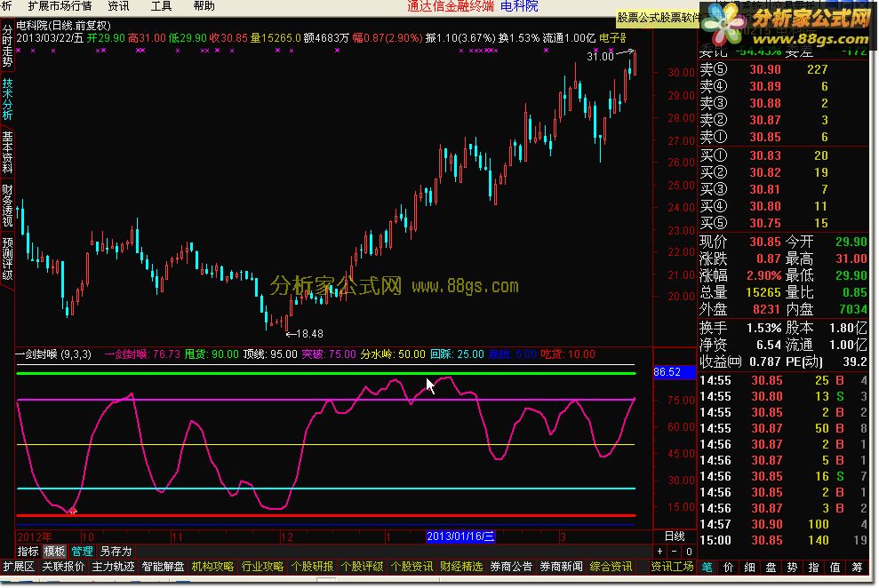The height and width of the screenshot is (588, 879).
Task: Select the 笔 tab in quote panel
Action: coord(707,568)
